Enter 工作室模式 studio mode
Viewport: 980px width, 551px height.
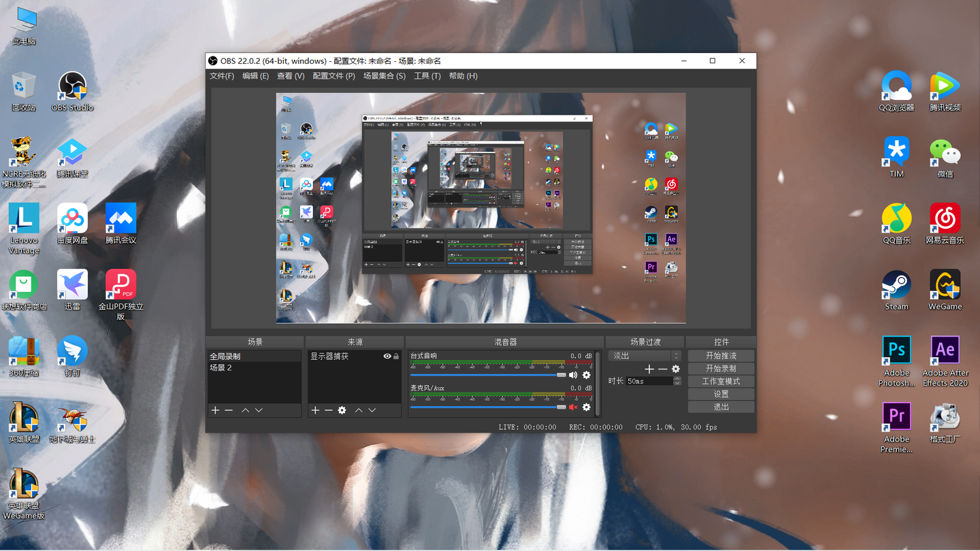(721, 381)
